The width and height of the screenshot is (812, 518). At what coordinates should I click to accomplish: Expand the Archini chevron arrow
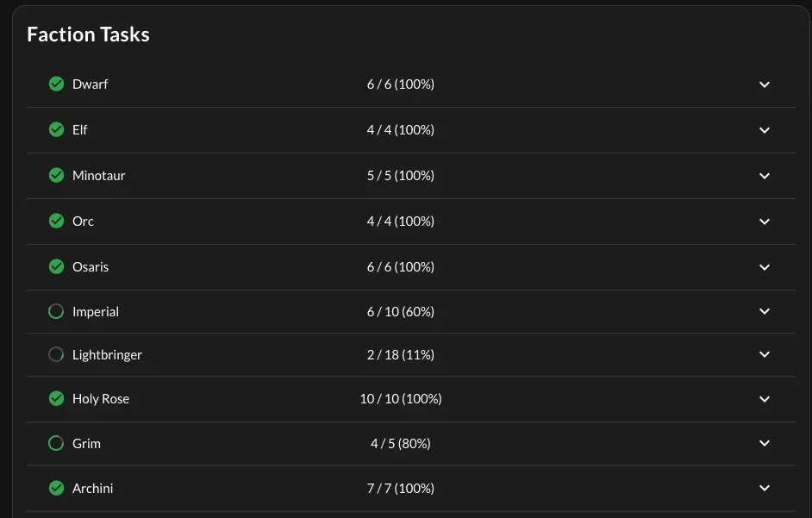coord(765,488)
